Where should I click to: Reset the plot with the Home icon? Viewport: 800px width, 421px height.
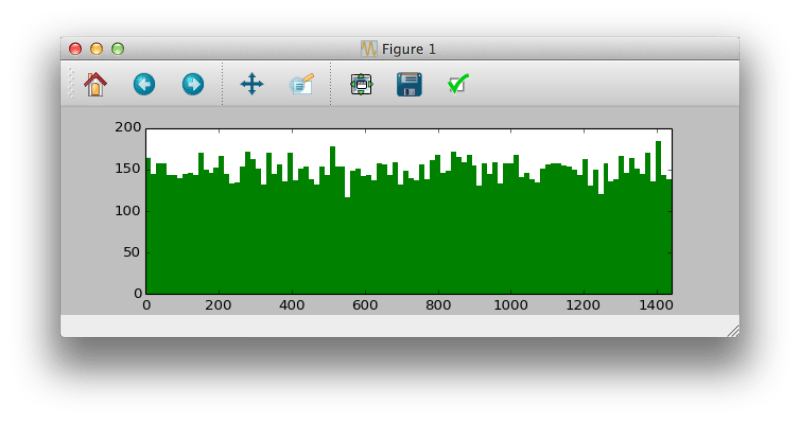[x=95, y=84]
